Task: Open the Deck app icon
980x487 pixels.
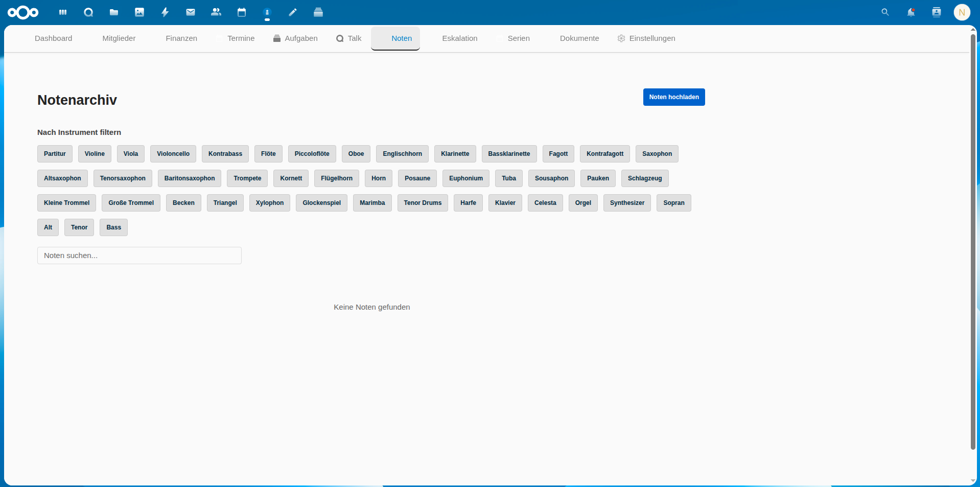Action: click(x=318, y=12)
